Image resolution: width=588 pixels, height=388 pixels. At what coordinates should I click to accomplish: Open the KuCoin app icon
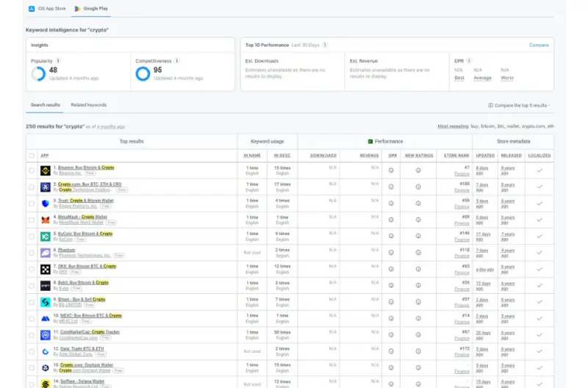click(x=46, y=237)
